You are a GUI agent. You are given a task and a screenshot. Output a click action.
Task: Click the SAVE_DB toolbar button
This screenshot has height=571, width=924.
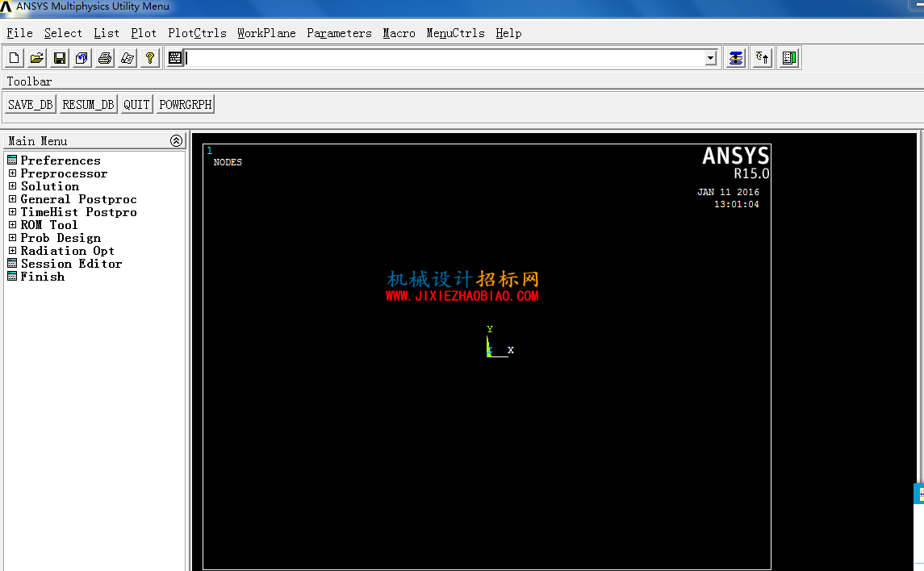coord(31,104)
